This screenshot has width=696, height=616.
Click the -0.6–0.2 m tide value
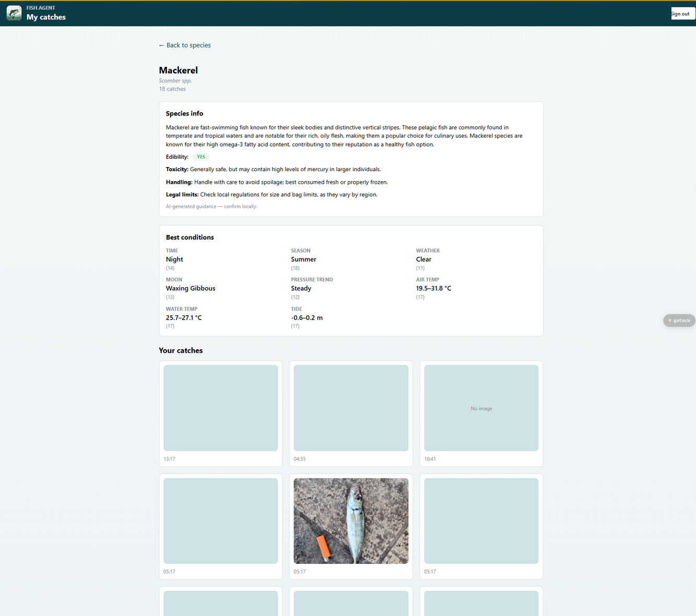point(307,317)
